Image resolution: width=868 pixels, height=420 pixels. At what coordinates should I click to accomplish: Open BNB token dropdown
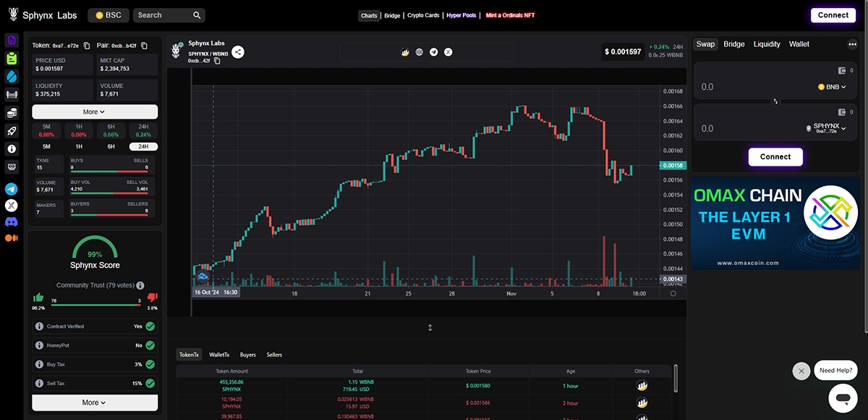click(x=832, y=87)
